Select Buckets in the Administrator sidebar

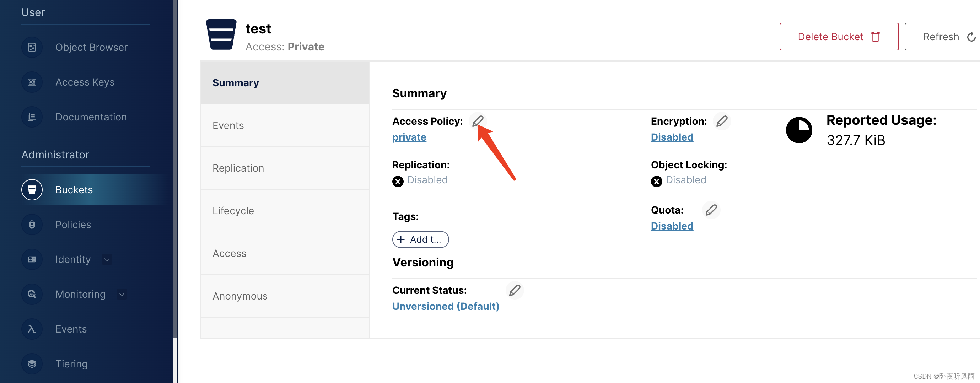tap(74, 189)
